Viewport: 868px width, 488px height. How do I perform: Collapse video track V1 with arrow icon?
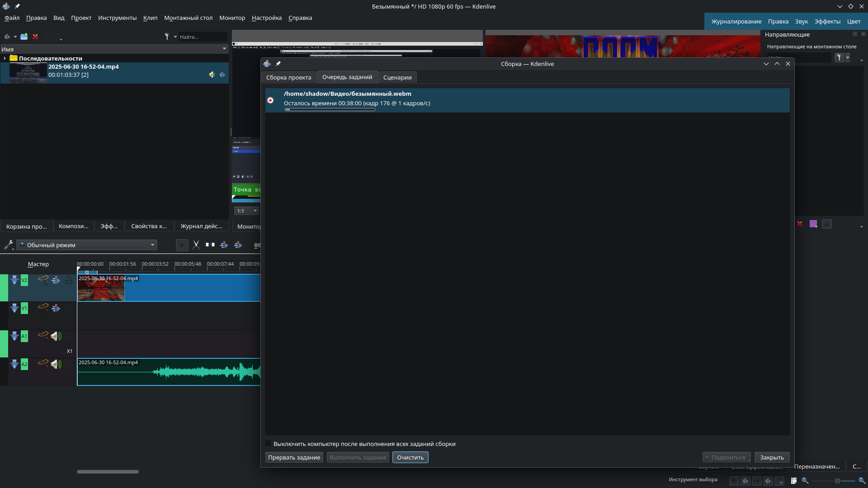pyautogui.click(x=14, y=308)
